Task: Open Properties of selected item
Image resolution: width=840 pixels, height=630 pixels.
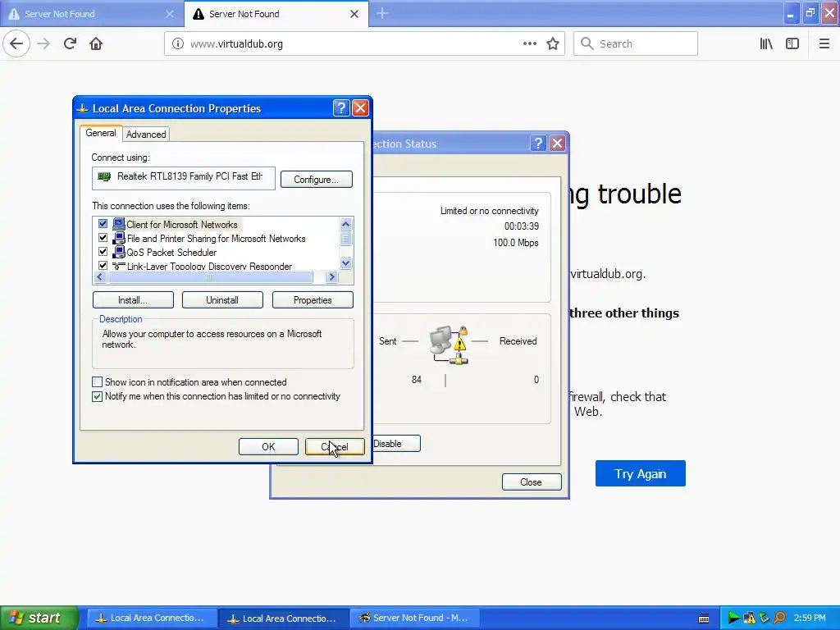Action: (x=313, y=300)
